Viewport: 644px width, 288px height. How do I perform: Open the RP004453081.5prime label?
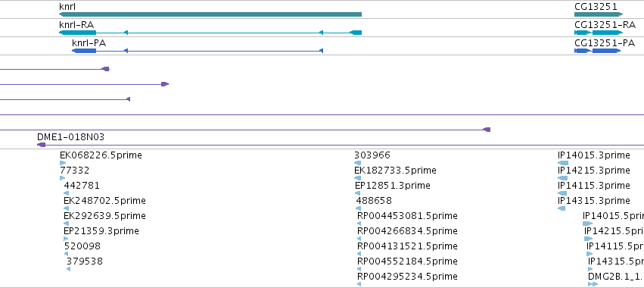[407, 215]
